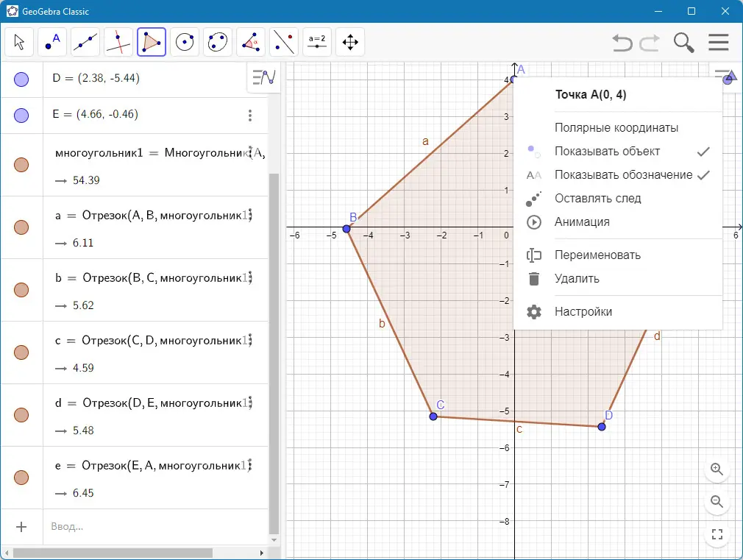Image resolution: width=743 pixels, height=560 pixels.
Task: Select the Move Graphics View tool
Action: 350,42
